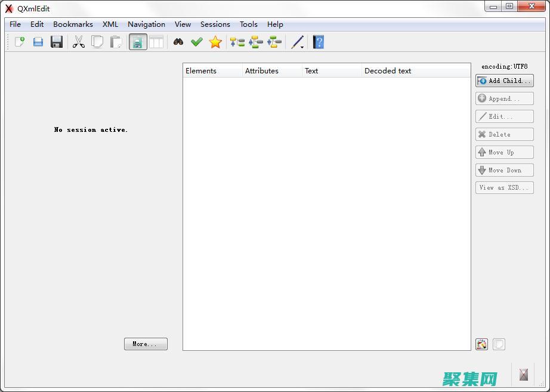Open help with the blue question mark icon
This screenshot has width=550, height=392.
pos(318,42)
